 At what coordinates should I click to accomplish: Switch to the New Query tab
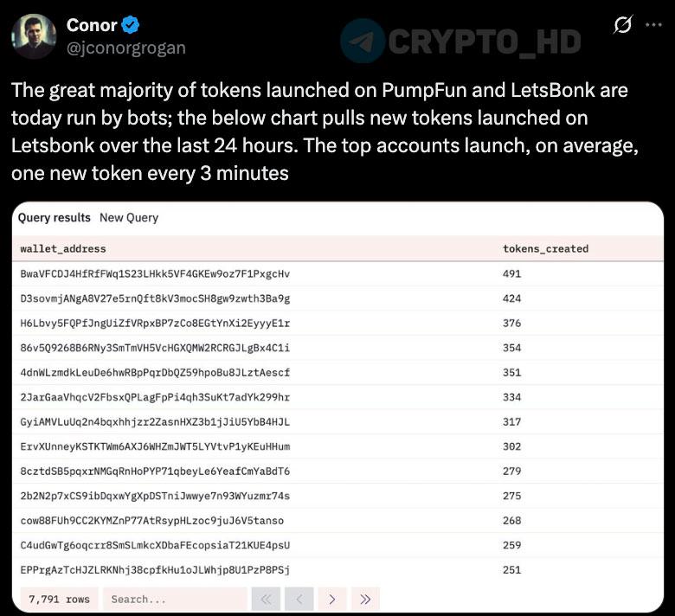(129, 218)
